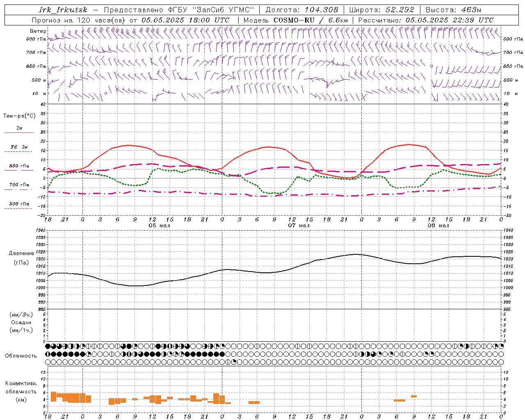Click the (мм/1ч.) precipitation unit label
Image resolution: width=525 pixels, height=420 pixels.
(x=21, y=330)
